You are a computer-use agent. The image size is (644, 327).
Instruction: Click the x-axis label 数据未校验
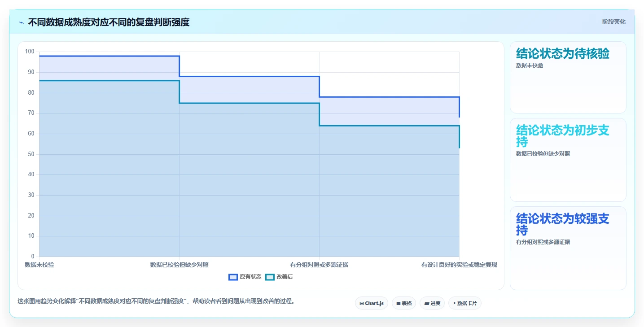pyautogui.click(x=39, y=265)
